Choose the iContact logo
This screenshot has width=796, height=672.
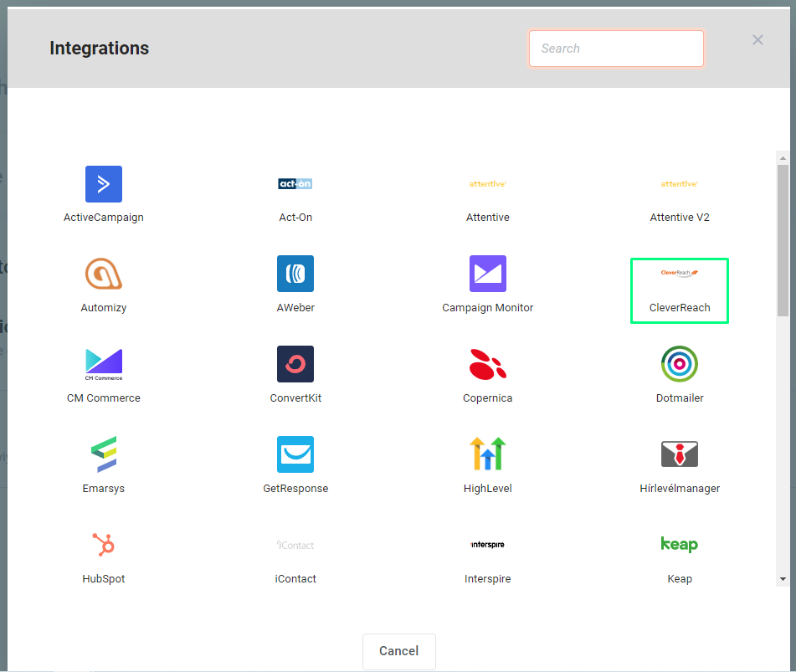295,545
